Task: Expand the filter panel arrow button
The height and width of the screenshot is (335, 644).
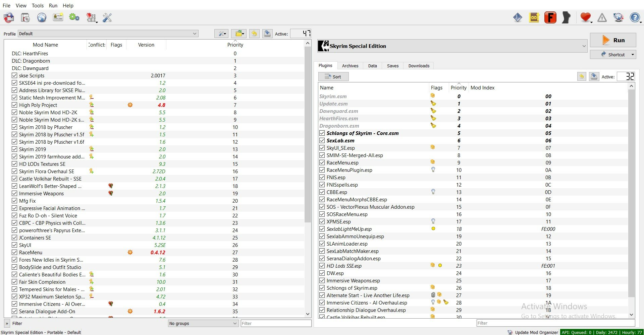Action: pos(7,323)
